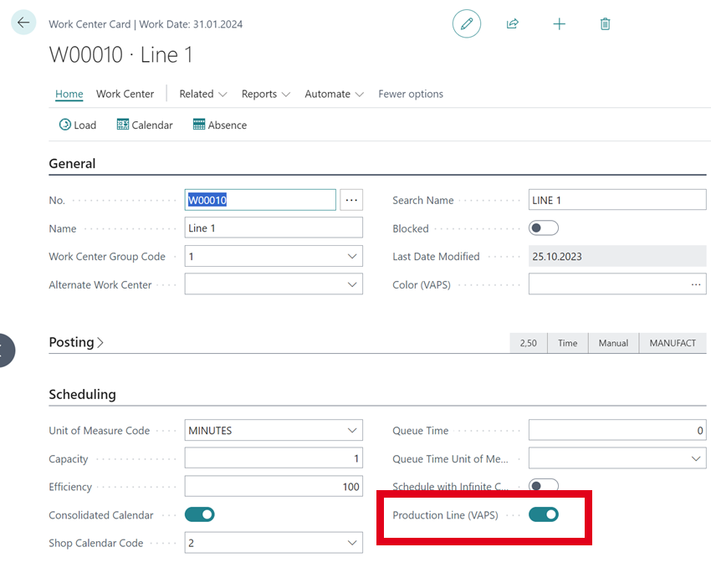Image resolution: width=711 pixels, height=588 pixels.
Task: Delete the work center via trash icon
Action: [605, 23]
